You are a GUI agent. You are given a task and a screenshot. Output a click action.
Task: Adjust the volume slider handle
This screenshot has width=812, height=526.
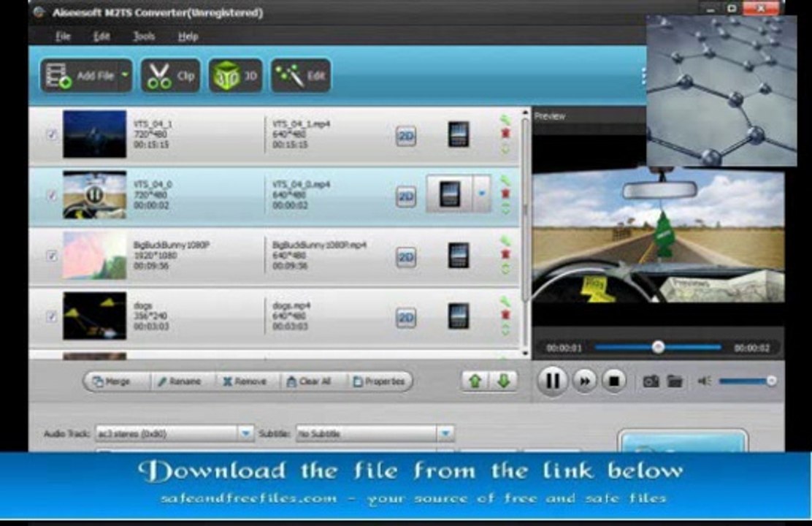click(x=771, y=381)
